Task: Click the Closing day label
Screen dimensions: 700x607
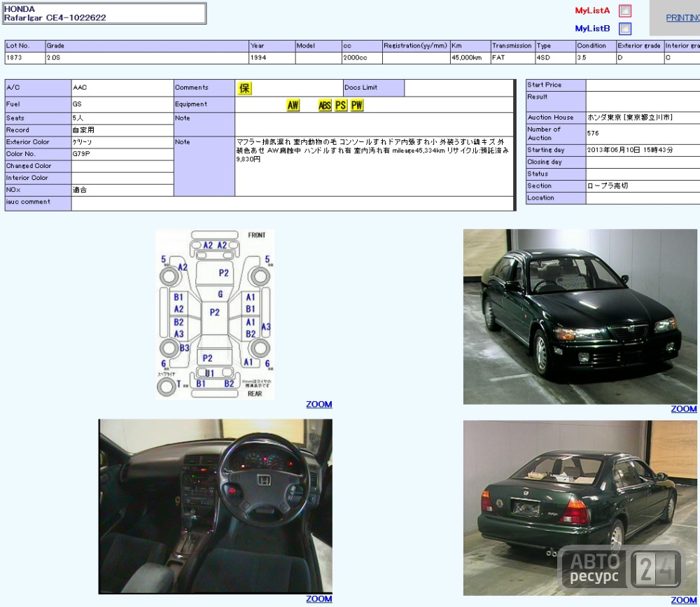Action: (x=544, y=162)
